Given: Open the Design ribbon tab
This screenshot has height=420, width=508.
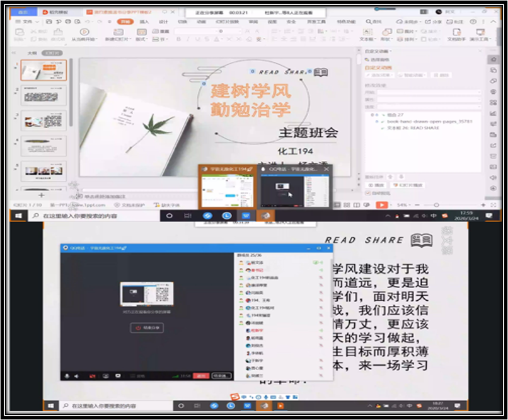Looking at the screenshot, I should (163, 21).
